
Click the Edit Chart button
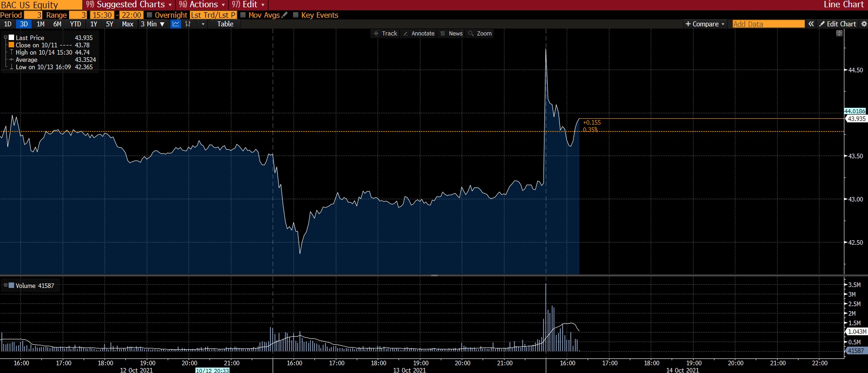click(x=837, y=24)
